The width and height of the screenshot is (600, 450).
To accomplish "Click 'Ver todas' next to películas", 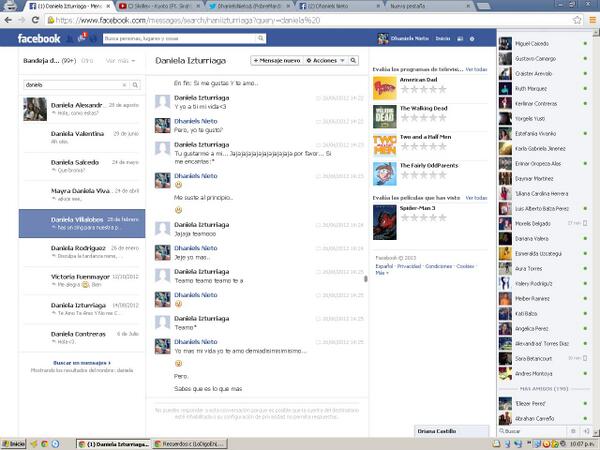I will pyautogui.click(x=476, y=198).
